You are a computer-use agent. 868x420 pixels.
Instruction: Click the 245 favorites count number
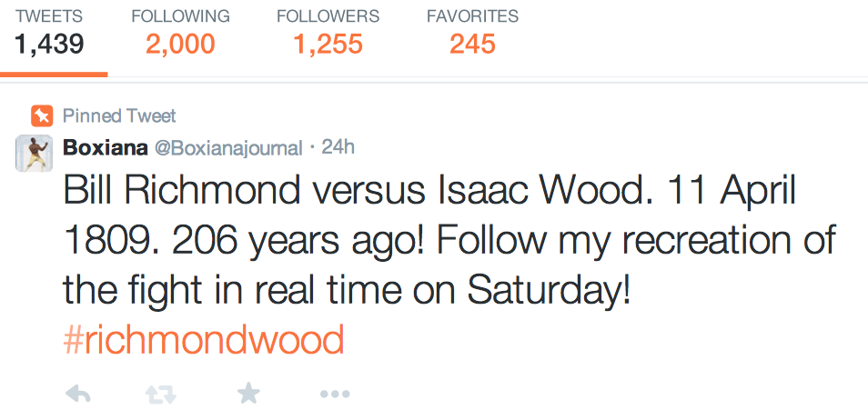(472, 44)
